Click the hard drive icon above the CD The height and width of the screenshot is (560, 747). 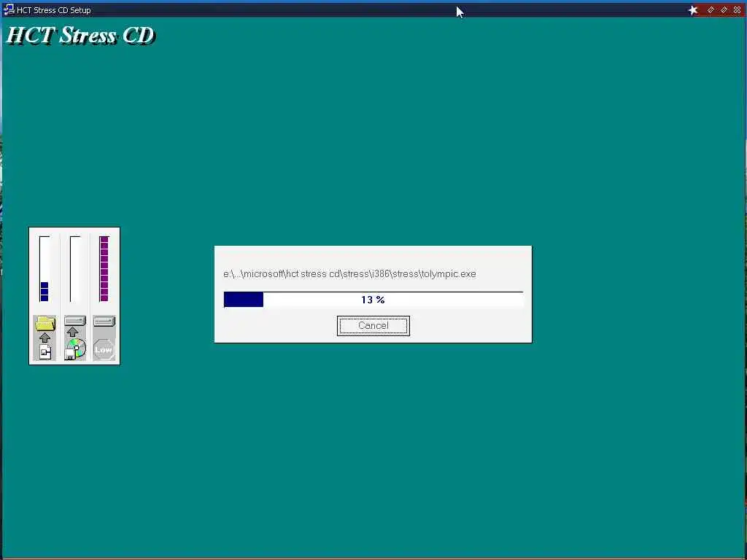click(75, 321)
